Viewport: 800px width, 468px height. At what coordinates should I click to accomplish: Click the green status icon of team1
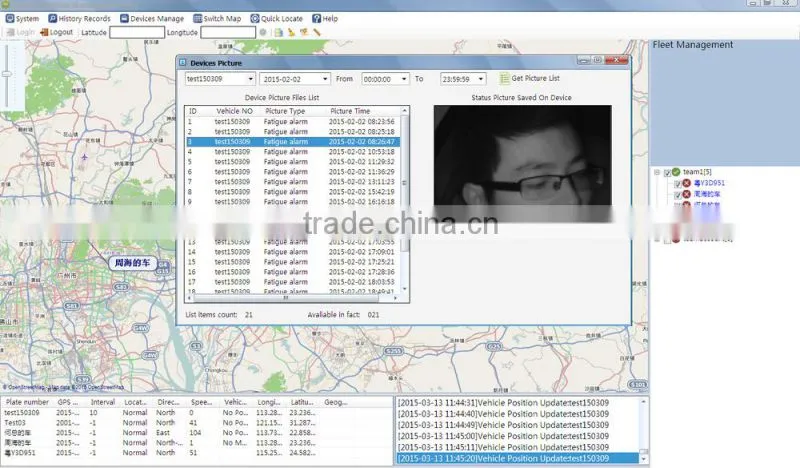click(676, 172)
